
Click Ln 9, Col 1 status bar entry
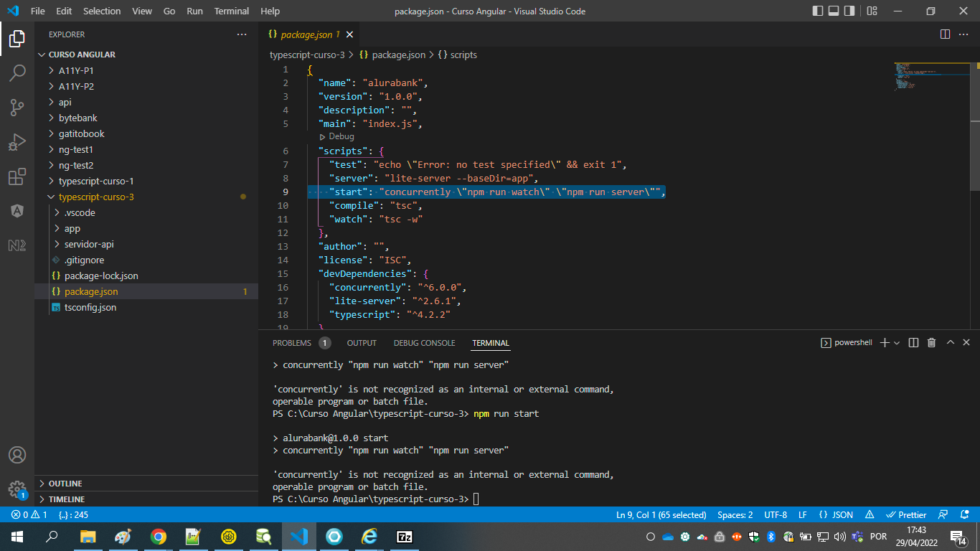661,514
